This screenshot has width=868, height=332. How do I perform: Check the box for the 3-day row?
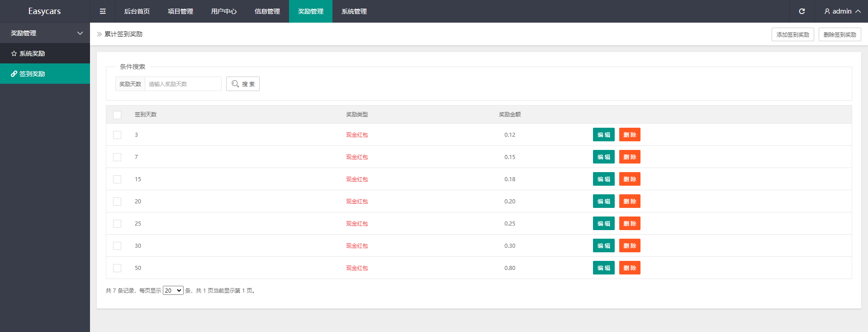pos(117,135)
